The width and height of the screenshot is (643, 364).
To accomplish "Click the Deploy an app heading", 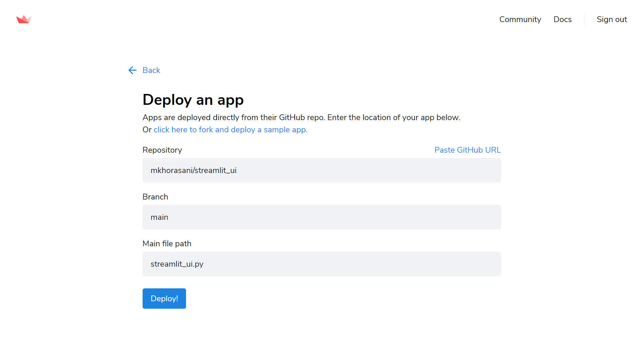I will (193, 100).
